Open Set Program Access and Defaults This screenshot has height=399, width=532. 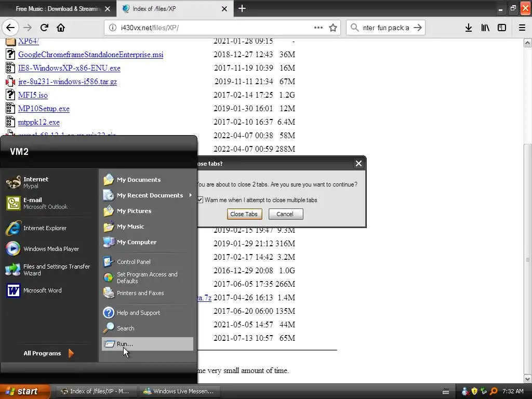148,277
